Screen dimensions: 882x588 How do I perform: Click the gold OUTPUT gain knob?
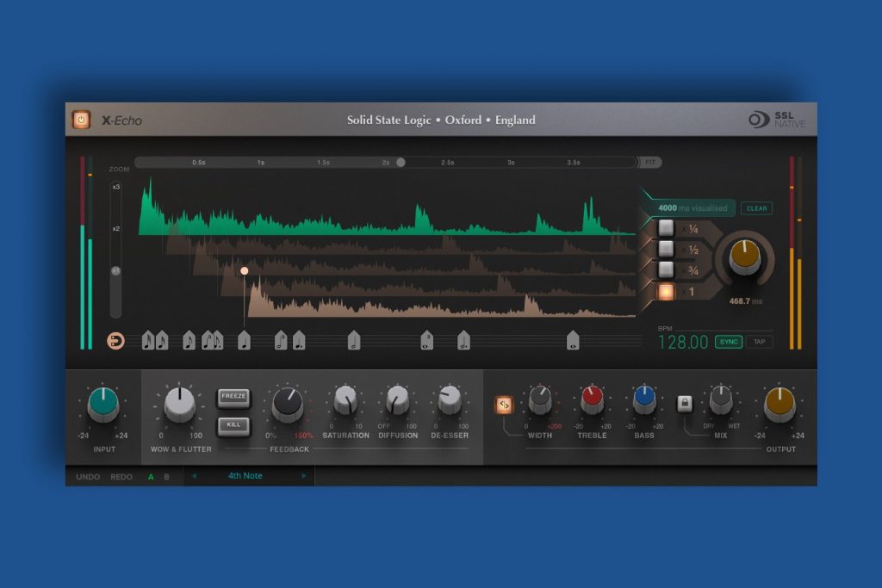pyautogui.click(x=780, y=405)
